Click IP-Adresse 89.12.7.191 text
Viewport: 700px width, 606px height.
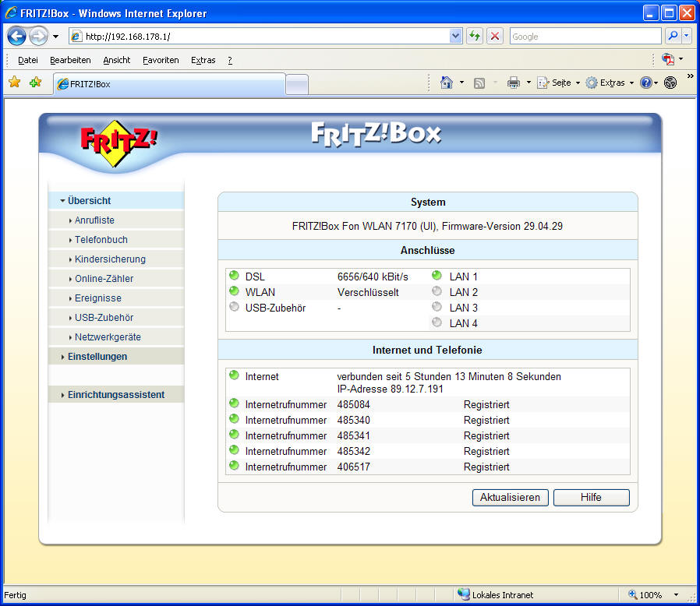click(391, 389)
